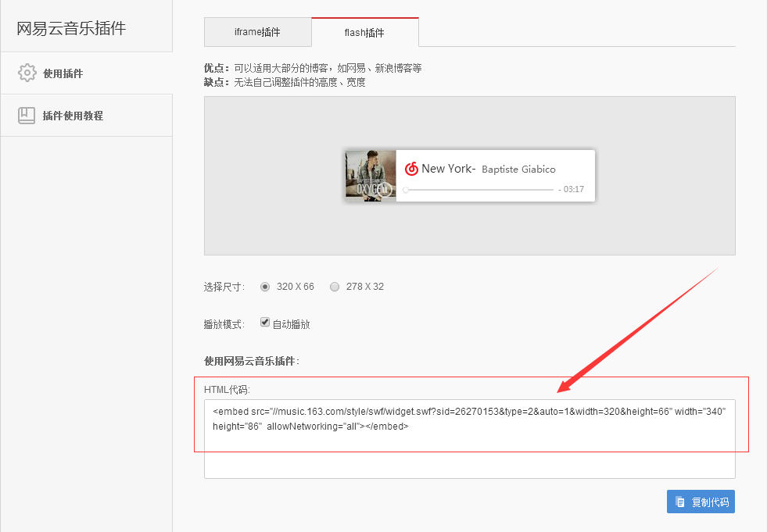
Task: Click inside the HTML代码 text area
Action: [x=470, y=438]
